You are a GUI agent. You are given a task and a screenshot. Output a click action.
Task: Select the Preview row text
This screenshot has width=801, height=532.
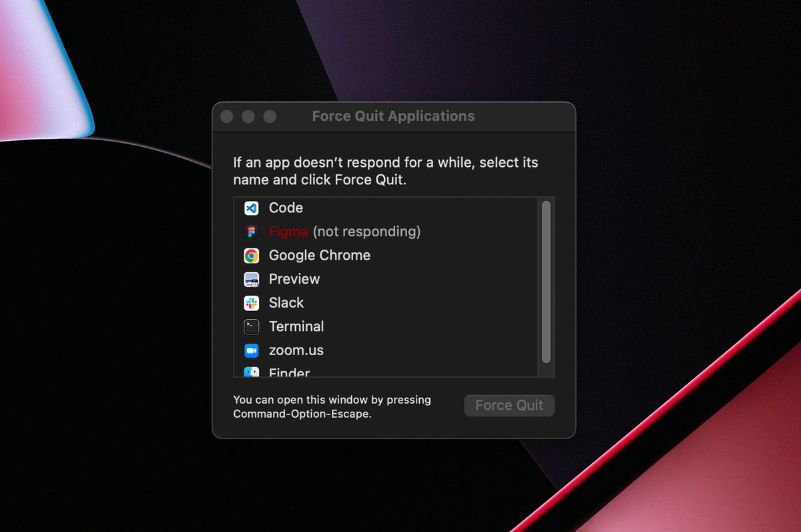(294, 279)
